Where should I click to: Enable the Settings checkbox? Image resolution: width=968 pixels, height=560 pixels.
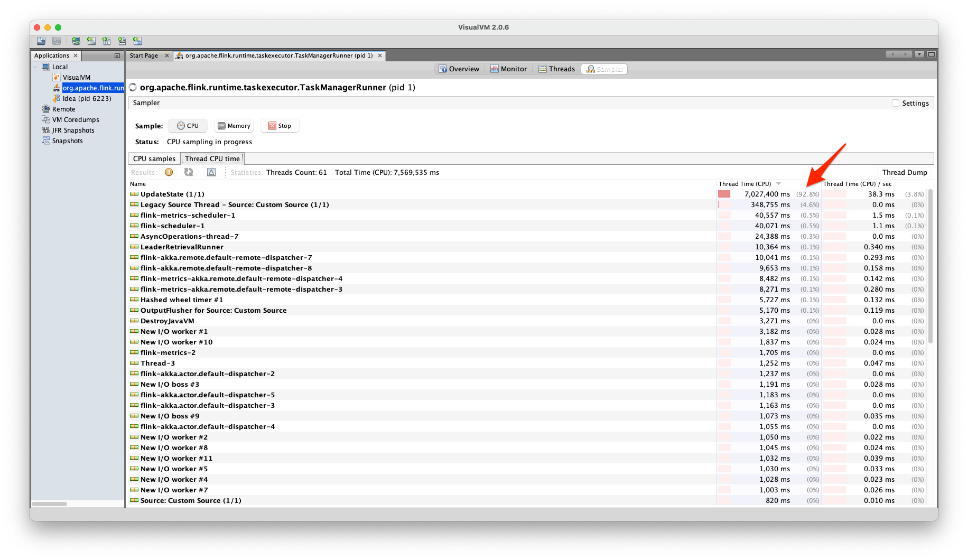click(x=895, y=103)
